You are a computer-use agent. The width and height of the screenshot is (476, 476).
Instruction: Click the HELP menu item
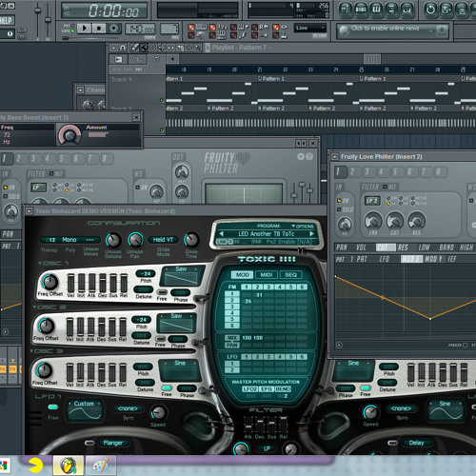[7, 21]
